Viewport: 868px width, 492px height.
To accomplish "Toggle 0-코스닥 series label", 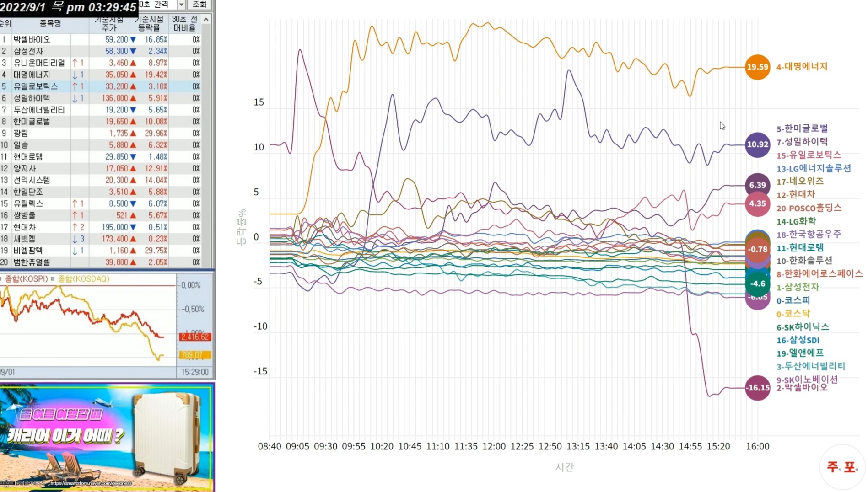I will click(x=793, y=314).
